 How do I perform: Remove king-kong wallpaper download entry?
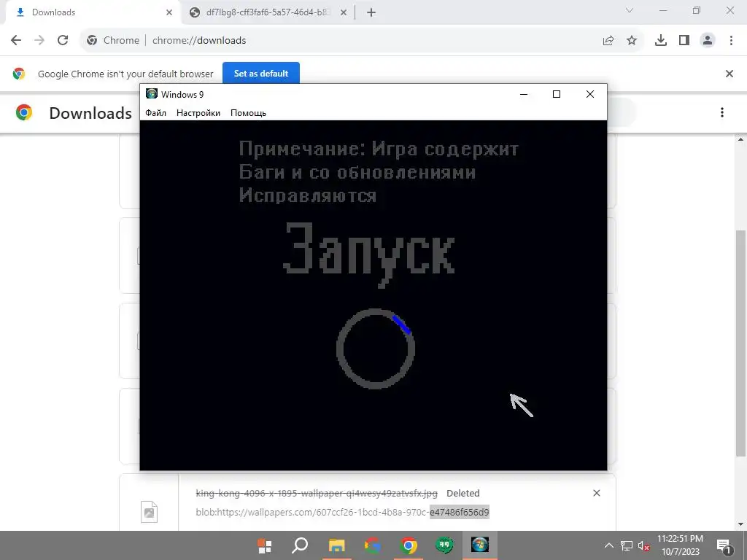[597, 493]
